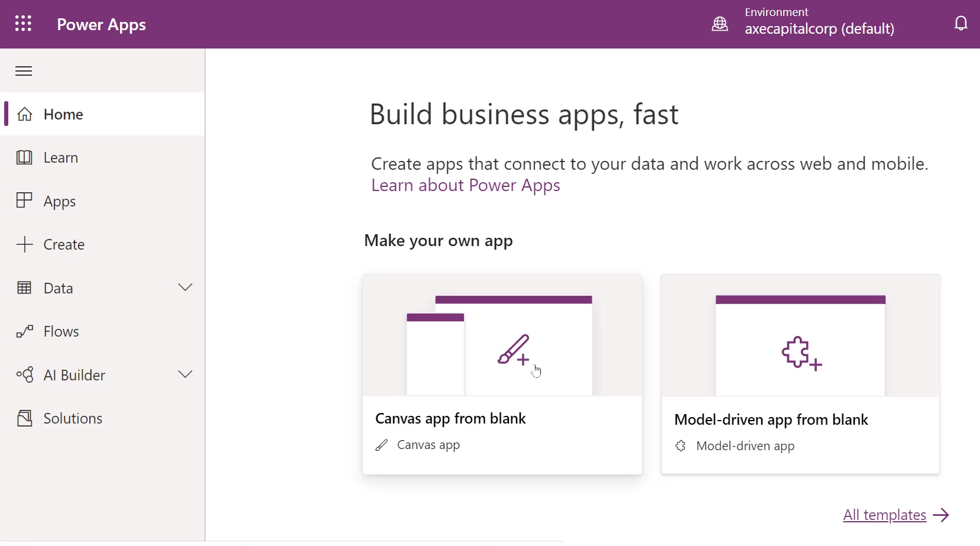Click Canvas app from blank title
Viewport: 980px width, 546px height.
pyautogui.click(x=450, y=419)
